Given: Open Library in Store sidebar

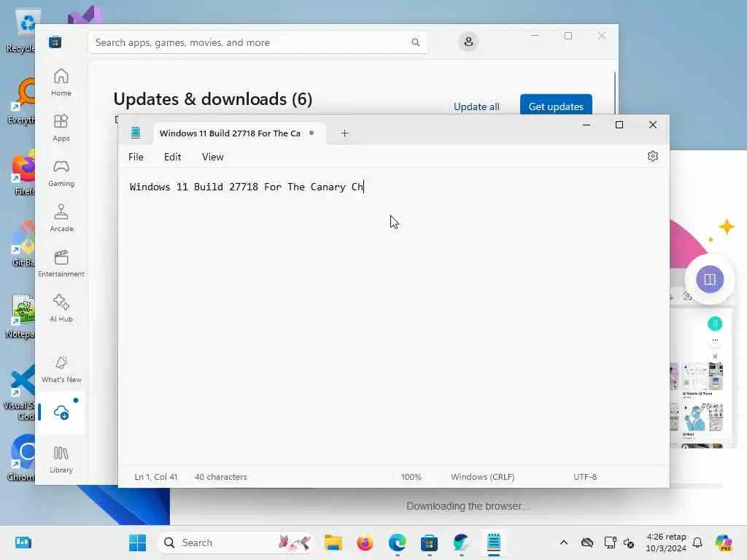Looking at the screenshot, I should pos(61,459).
